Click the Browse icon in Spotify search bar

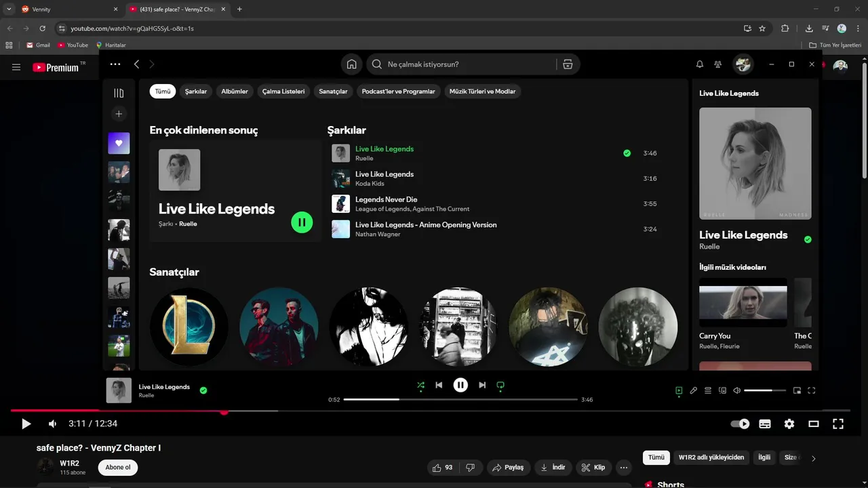point(568,64)
